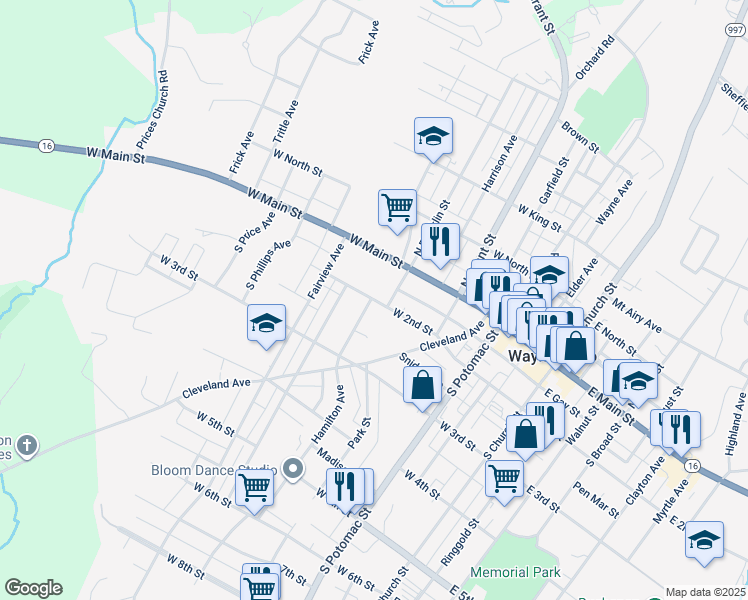Click the Route 16 shield on W Main St
Image resolution: width=748 pixels, height=600 pixels.
46,146
